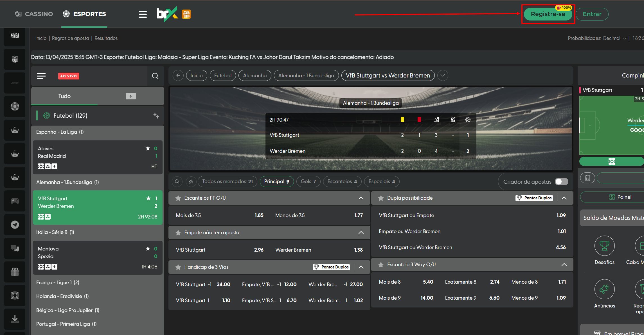The image size is (644, 335).
Task: Select the Especiais market filter
Action: [x=382, y=182]
